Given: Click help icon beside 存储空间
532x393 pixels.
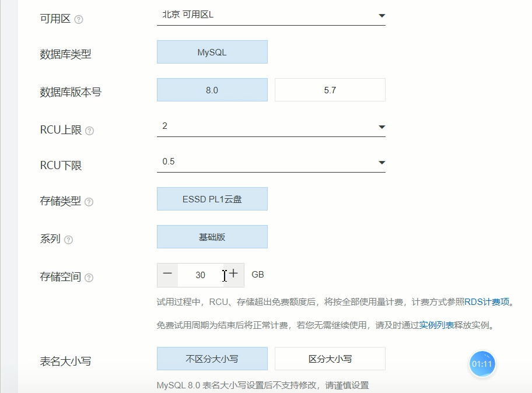Looking at the screenshot, I should tap(89, 278).
